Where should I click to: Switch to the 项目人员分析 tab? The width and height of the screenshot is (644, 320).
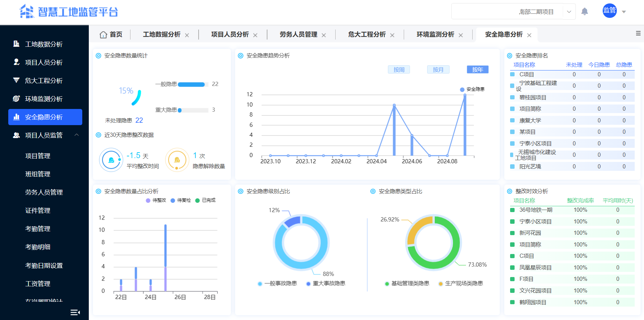229,34
